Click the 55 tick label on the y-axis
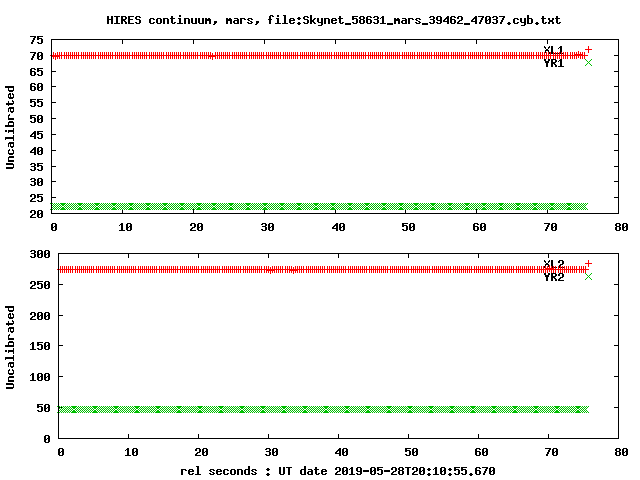This screenshot has height=480, width=640. click(36, 103)
